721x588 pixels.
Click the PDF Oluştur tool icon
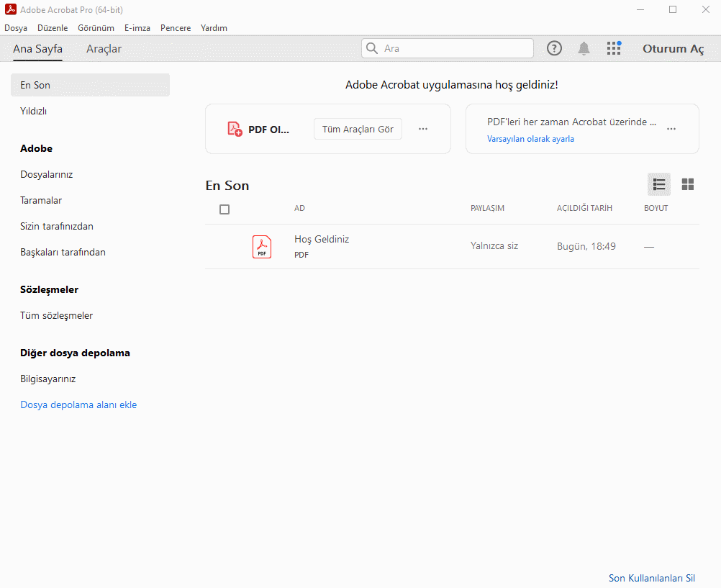[x=235, y=130]
